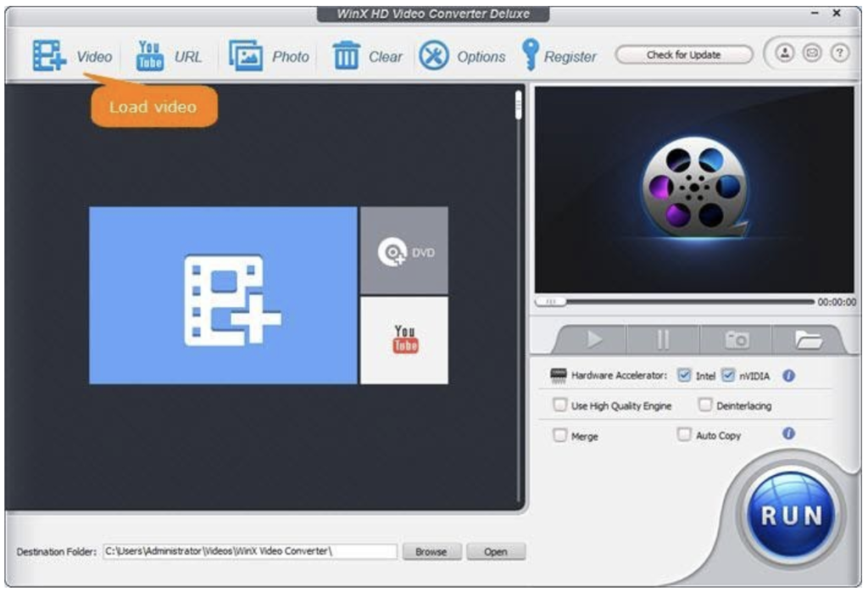Enable the Deinterlacing checkbox

(x=704, y=405)
